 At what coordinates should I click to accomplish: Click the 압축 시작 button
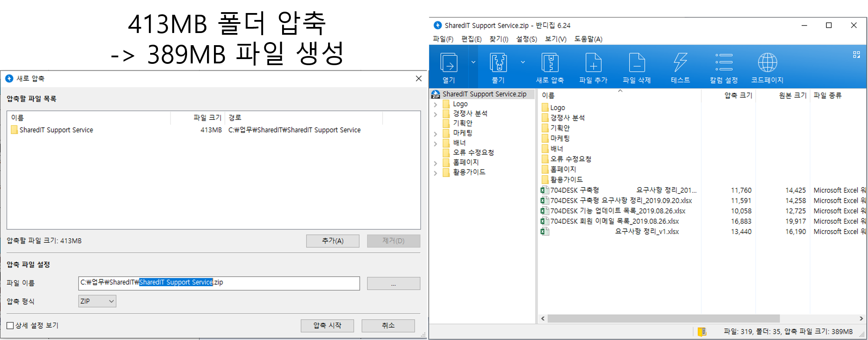click(x=327, y=326)
